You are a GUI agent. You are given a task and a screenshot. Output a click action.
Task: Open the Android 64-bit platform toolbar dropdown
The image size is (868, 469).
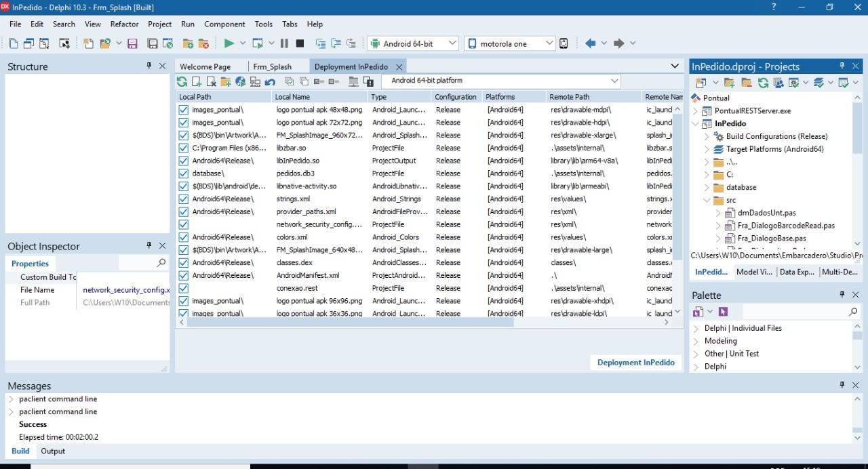tap(452, 43)
